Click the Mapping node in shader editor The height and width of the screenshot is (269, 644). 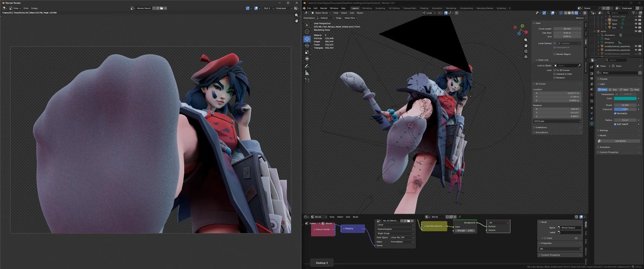(352, 228)
